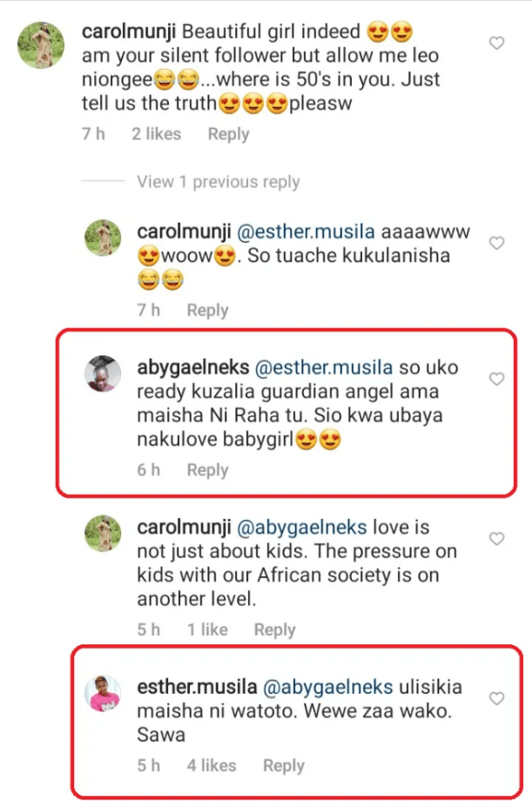Select the esther.musila username in the bottom comment
This screenshot has width=532, height=801.
pos(193,687)
